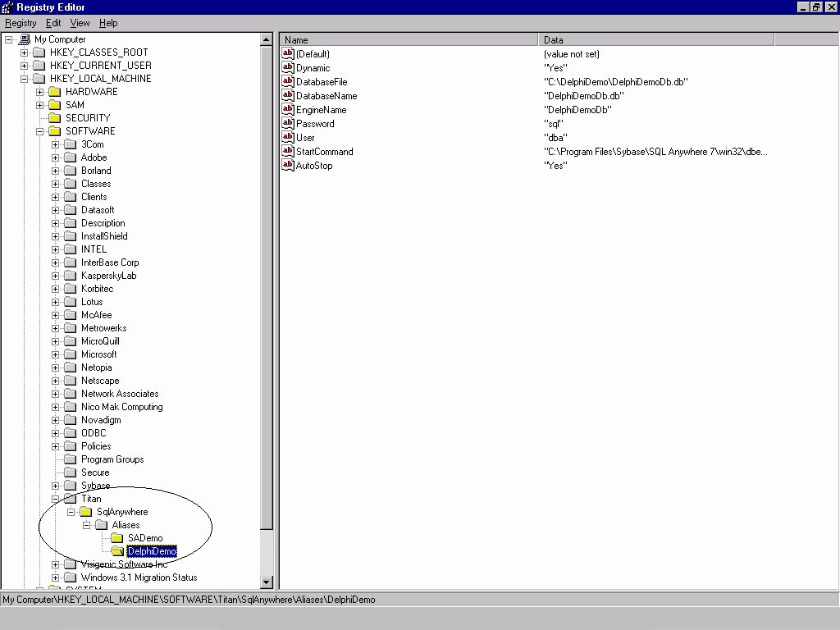Click the open DelphiDemo folder icon
Viewport: 840px width, 630px height.
point(117,551)
